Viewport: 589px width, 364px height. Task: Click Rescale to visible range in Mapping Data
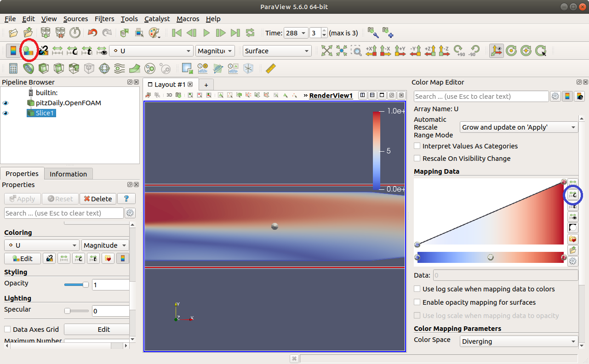coord(573,216)
